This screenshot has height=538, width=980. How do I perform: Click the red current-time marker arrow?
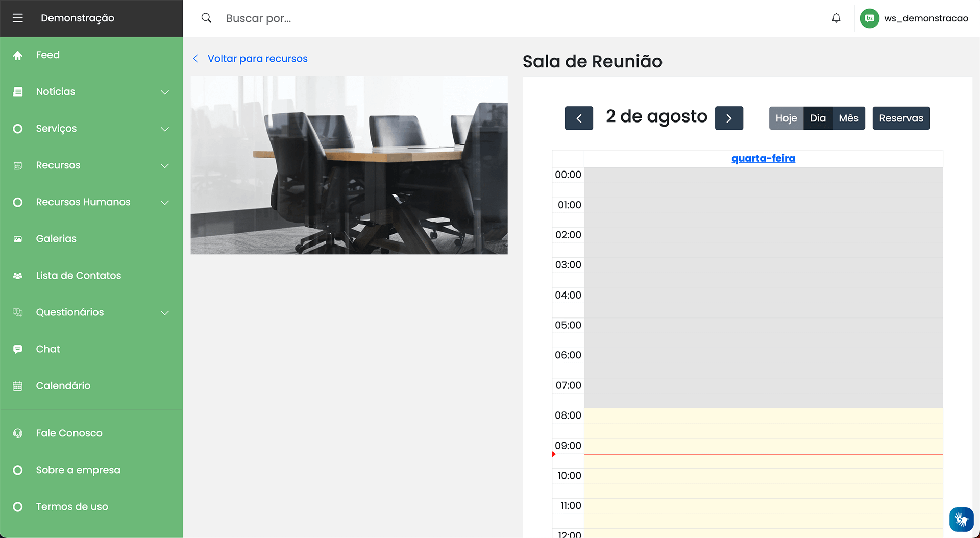554,454
